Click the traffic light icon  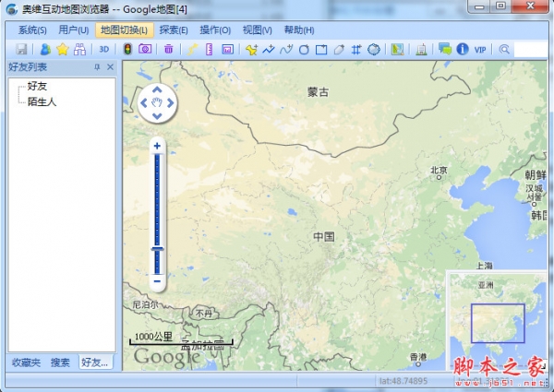click(x=127, y=50)
